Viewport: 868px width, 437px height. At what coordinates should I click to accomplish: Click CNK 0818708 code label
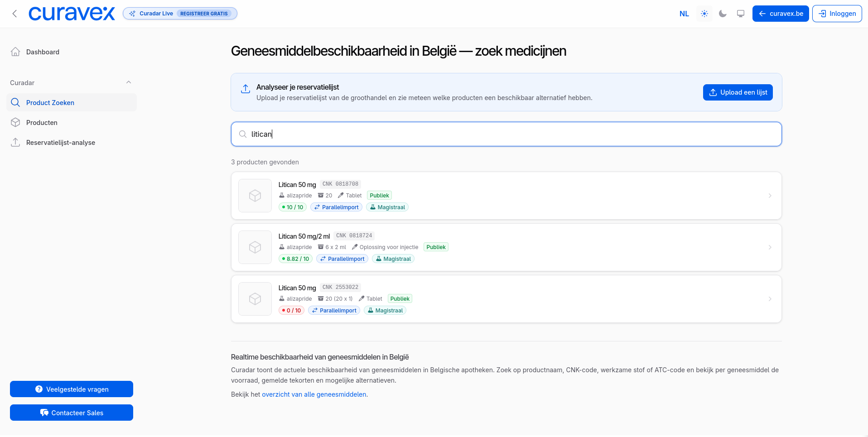click(340, 184)
